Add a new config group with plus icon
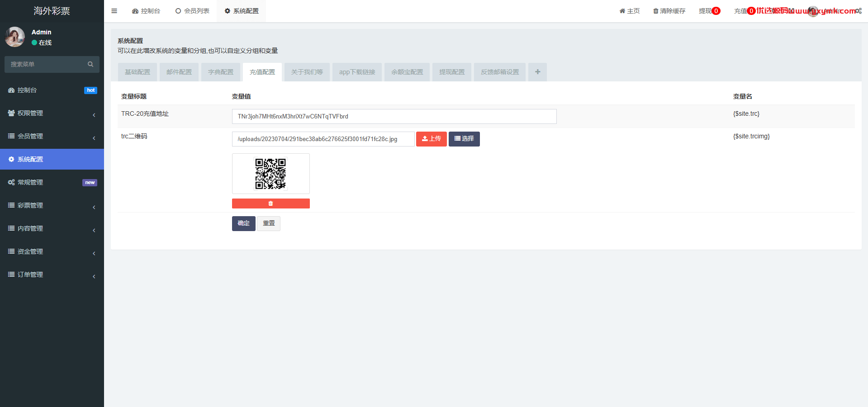Screen dimensions: 868x407 [537, 72]
